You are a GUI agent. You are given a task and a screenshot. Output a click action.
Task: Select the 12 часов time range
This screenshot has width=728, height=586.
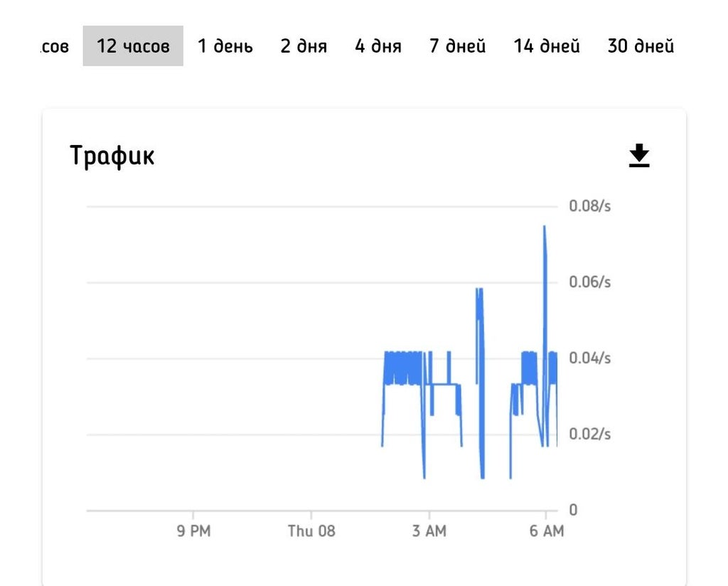click(x=133, y=46)
